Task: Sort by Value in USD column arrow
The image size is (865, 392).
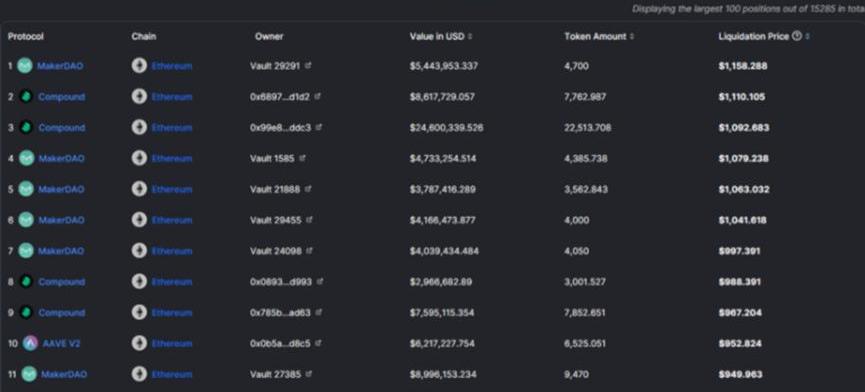Action: (469, 36)
